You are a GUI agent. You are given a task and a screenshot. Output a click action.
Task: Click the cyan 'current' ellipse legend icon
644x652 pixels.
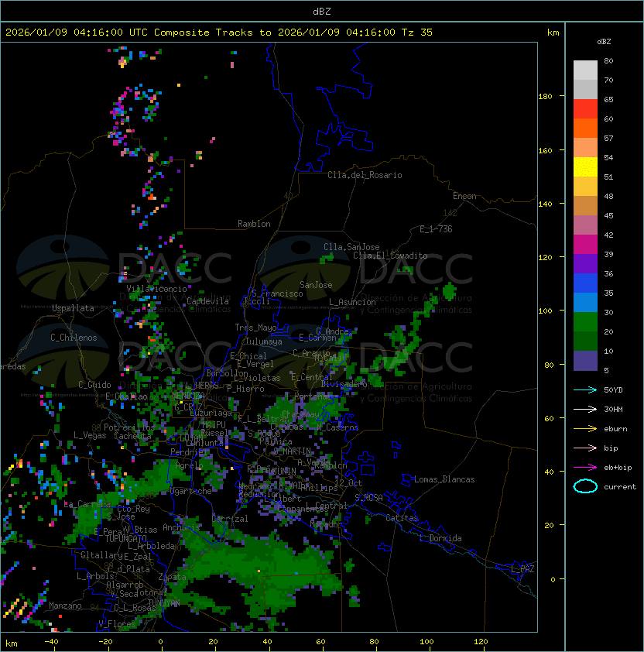point(585,486)
